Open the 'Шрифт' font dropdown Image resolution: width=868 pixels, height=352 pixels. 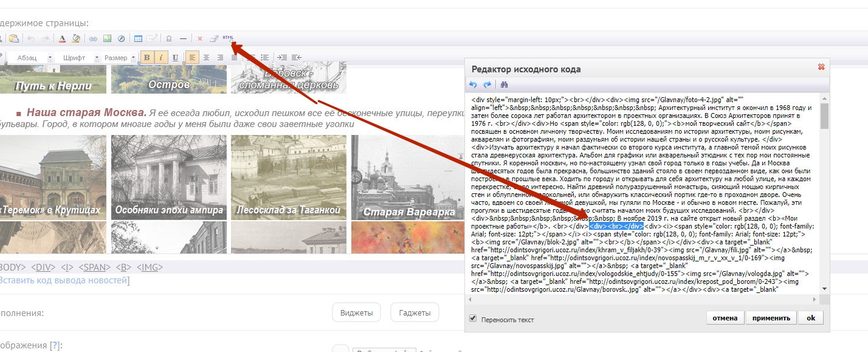point(79,58)
